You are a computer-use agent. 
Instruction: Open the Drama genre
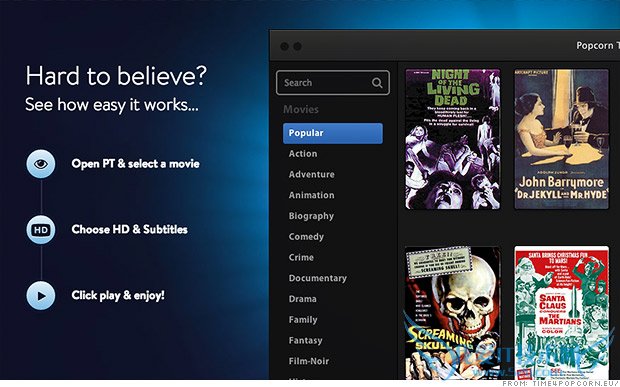(302, 299)
